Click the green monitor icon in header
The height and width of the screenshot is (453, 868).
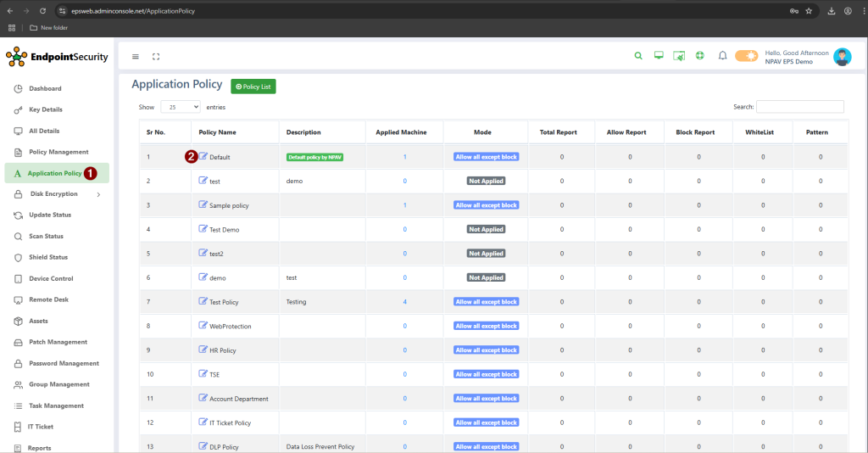coord(659,56)
